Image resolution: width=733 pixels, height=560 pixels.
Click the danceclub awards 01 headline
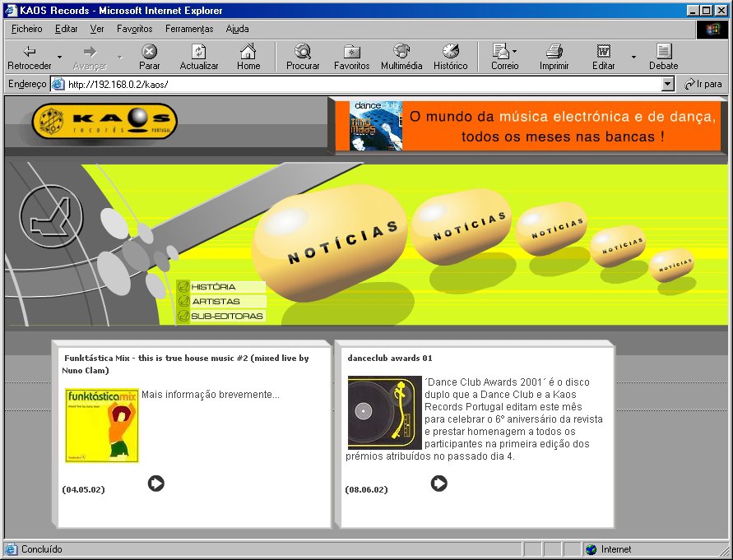click(390, 358)
